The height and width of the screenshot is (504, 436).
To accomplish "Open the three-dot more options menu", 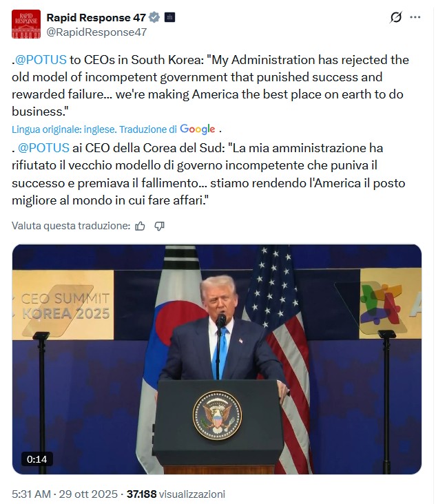I will click(415, 17).
